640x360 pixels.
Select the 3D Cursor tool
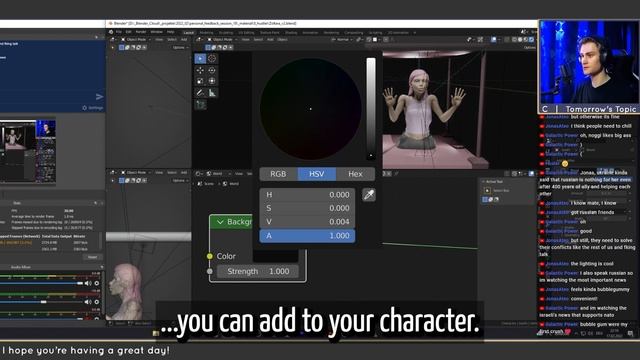[212, 59]
